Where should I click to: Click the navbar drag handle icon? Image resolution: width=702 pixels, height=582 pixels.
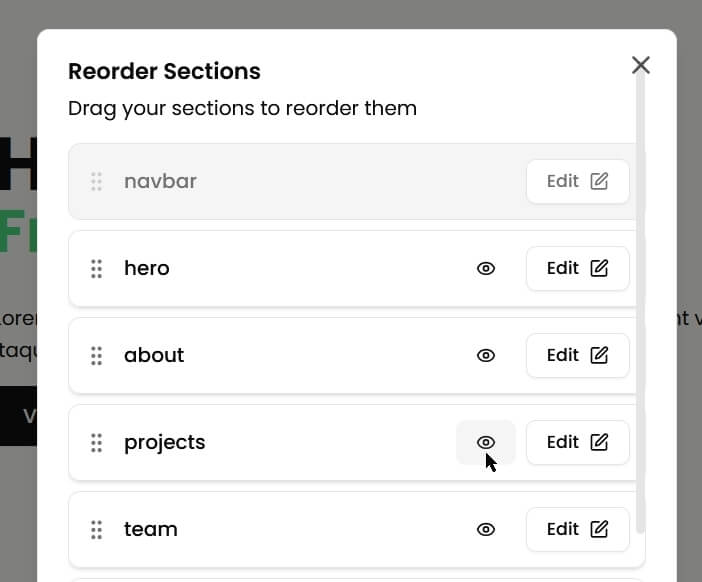pyautogui.click(x=96, y=181)
